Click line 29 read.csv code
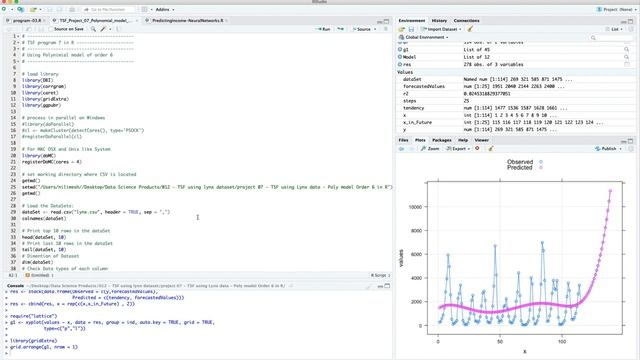The height and width of the screenshot is (360, 640). tap(96, 212)
